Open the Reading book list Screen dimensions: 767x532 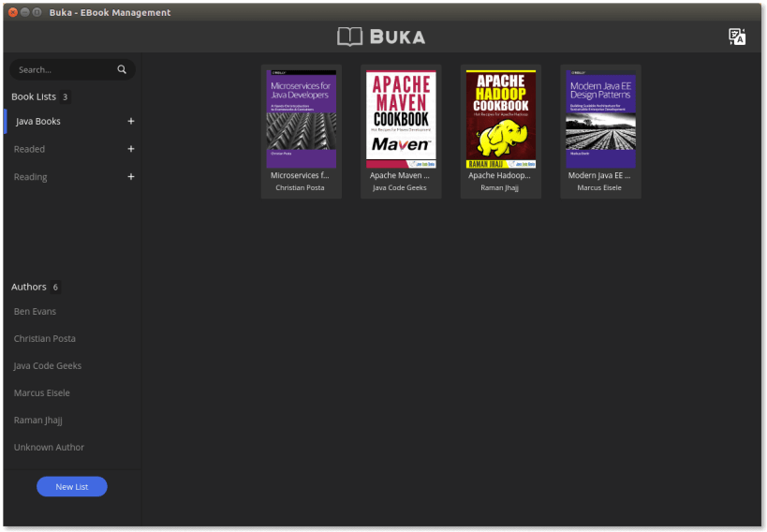click(30, 177)
